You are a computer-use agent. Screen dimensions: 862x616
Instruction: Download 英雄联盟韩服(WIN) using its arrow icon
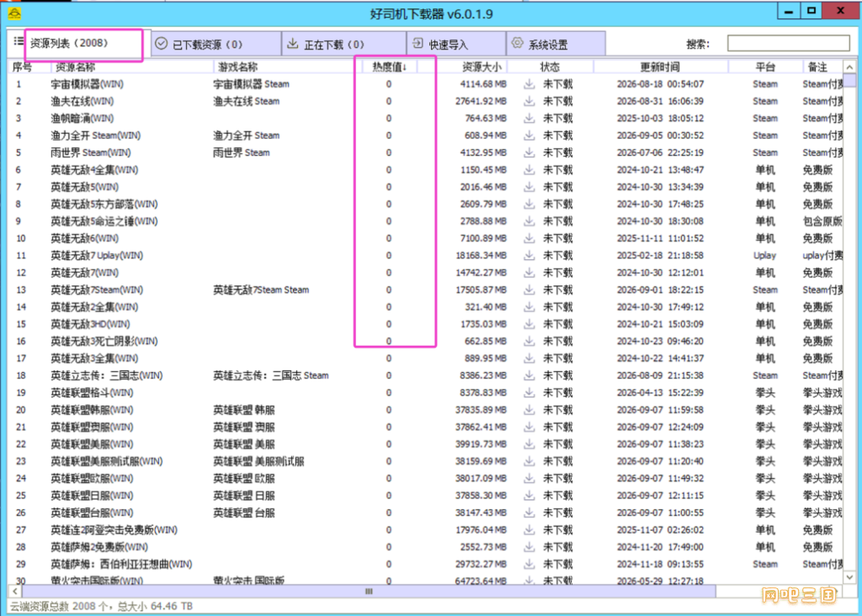click(x=529, y=409)
